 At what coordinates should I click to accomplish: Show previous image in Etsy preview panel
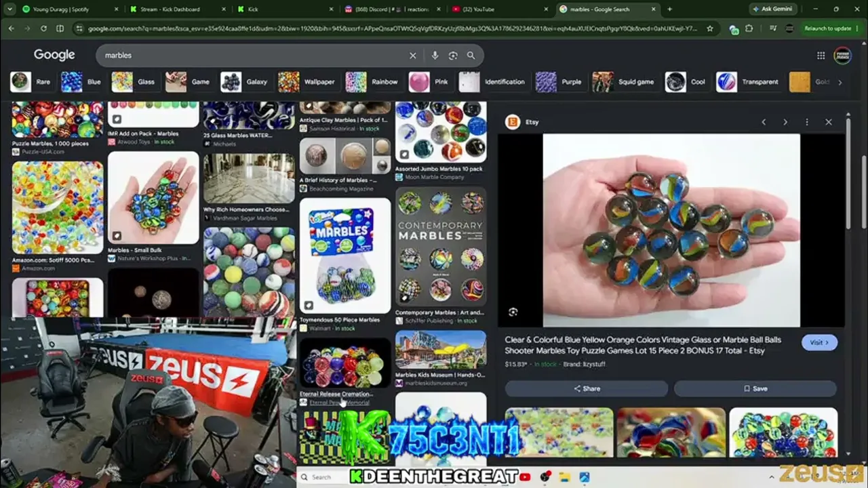tap(764, 122)
